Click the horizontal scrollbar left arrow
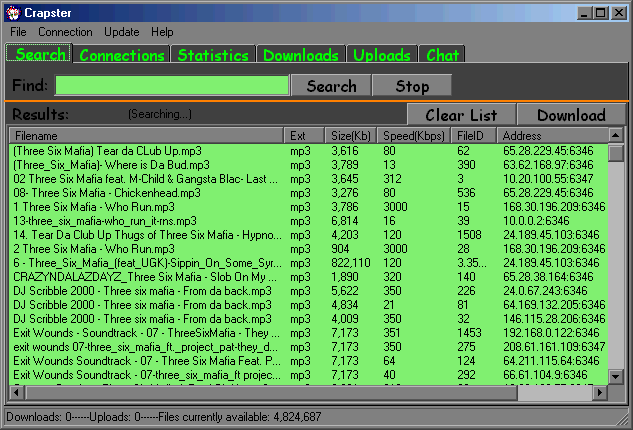Viewport: 633px width, 430px height. tap(17, 392)
